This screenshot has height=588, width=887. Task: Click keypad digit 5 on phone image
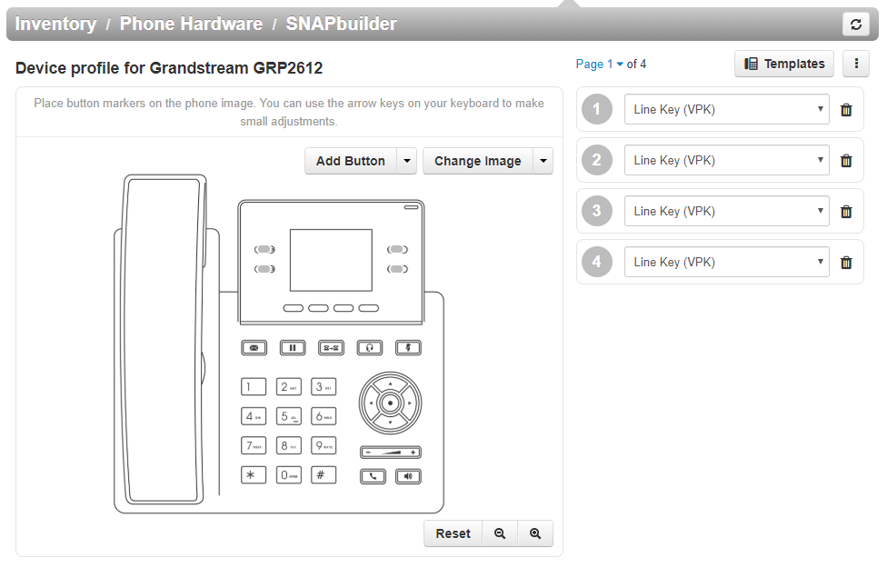(288, 416)
